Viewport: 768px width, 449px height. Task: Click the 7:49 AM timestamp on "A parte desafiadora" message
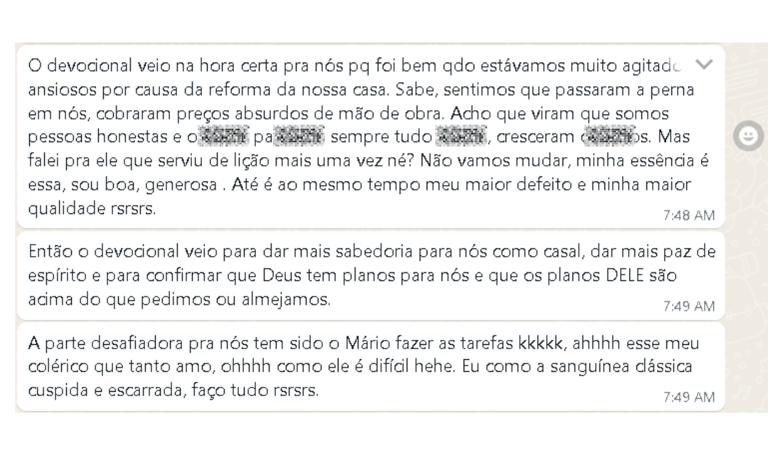click(x=689, y=397)
